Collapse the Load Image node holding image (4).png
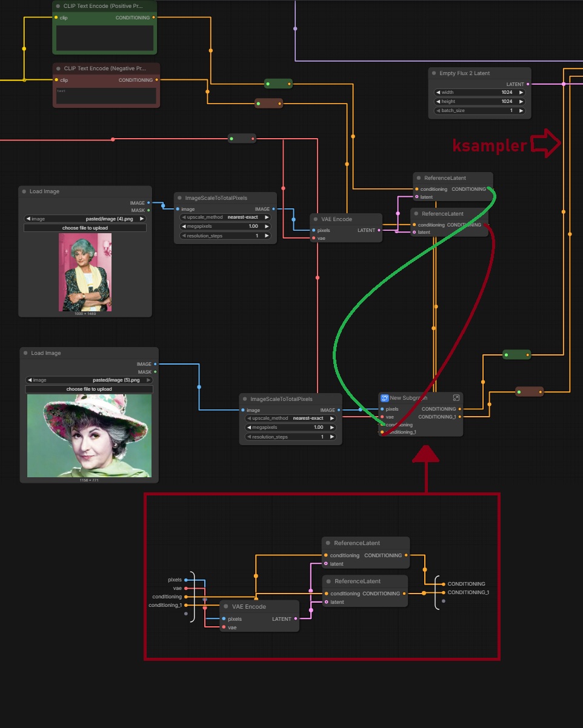 24,191
